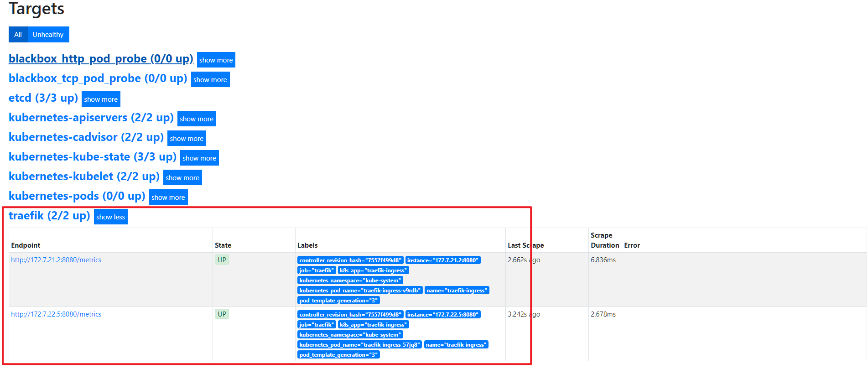The width and height of the screenshot is (868, 369).
Task: Expand blackbox_http_pod_probe with show more
Action: point(216,60)
